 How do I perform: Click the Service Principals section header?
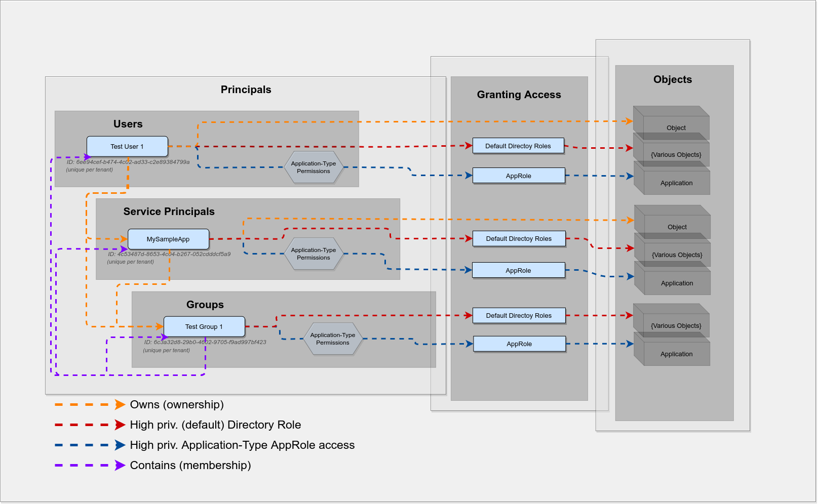[x=169, y=212]
